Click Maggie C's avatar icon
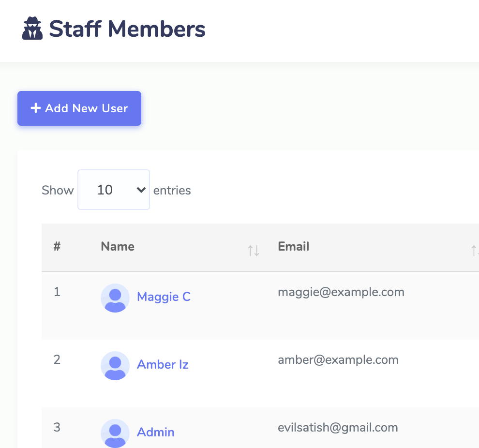The width and height of the screenshot is (479, 448). [x=115, y=298]
